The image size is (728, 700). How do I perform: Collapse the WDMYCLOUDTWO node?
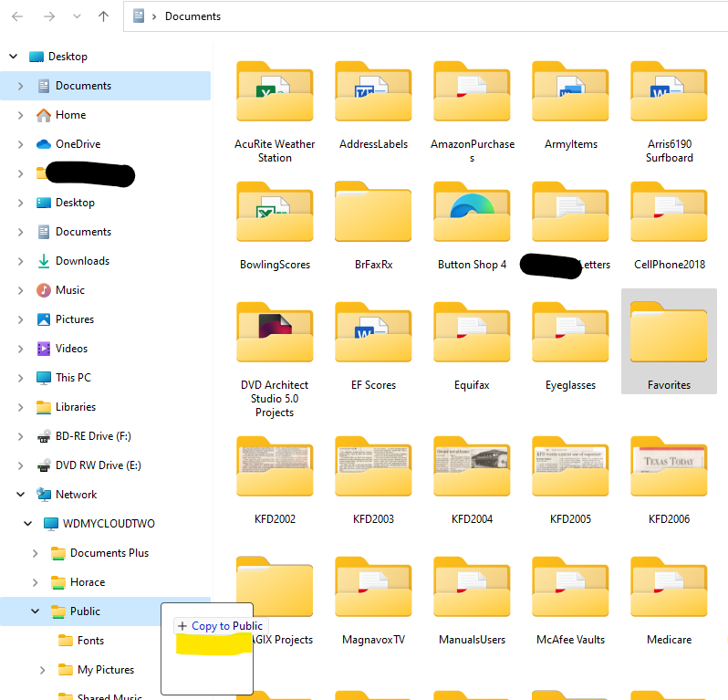pyautogui.click(x=28, y=524)
